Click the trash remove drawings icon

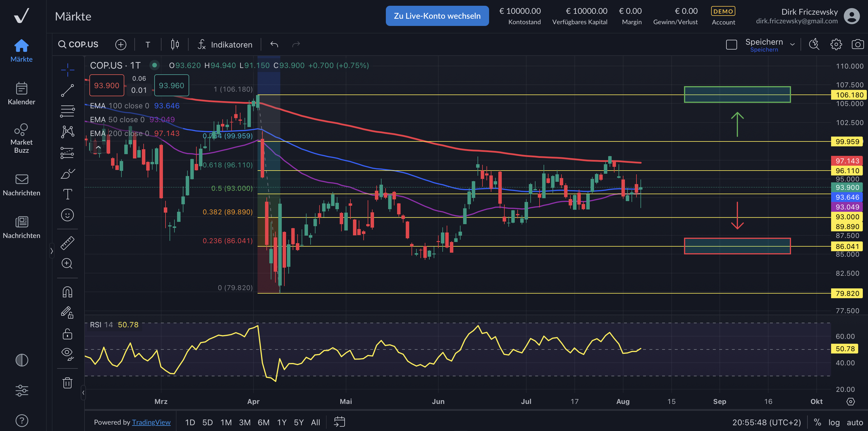pyautogui.click(x=67, y=383)
